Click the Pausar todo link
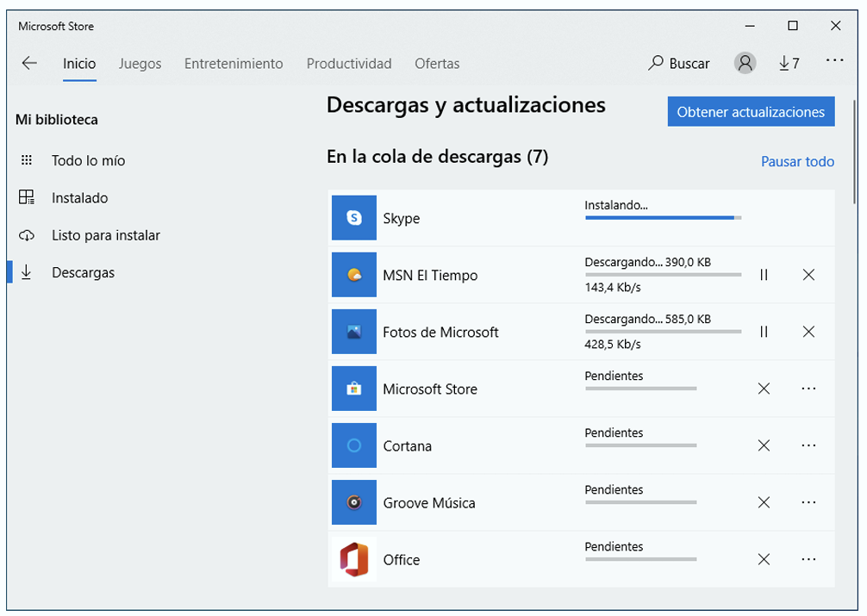Viewport: 867px width, 616px height. pos(797,161)
